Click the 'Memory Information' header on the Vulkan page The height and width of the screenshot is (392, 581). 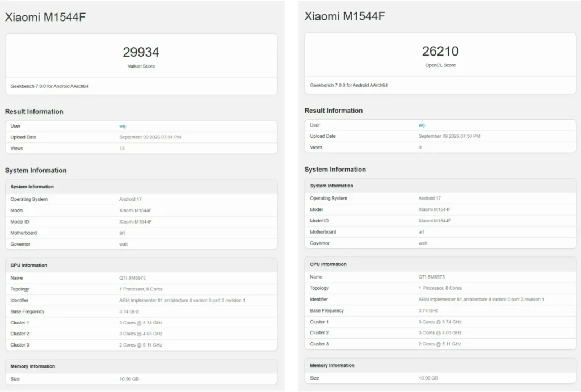coord(32,366)
